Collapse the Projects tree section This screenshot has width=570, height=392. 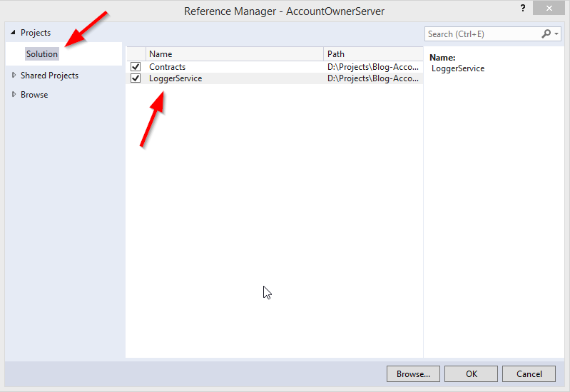tap(13, 33)
